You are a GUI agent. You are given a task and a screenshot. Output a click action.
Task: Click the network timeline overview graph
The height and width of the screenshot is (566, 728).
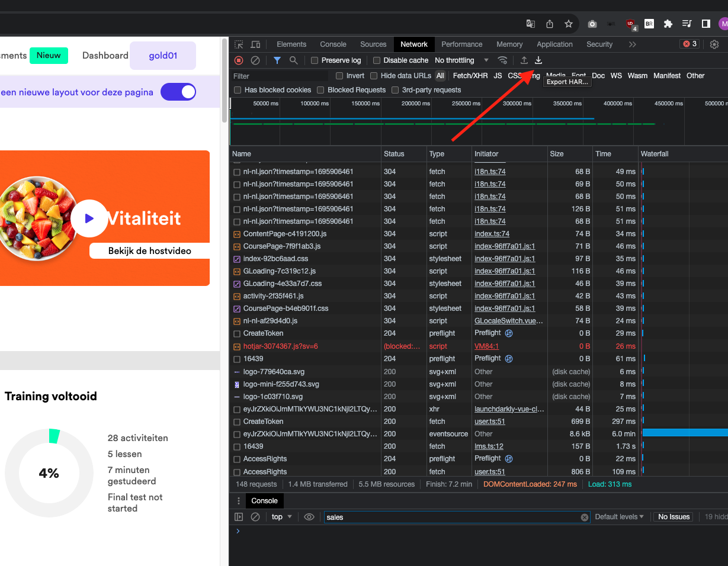point(479,121)
